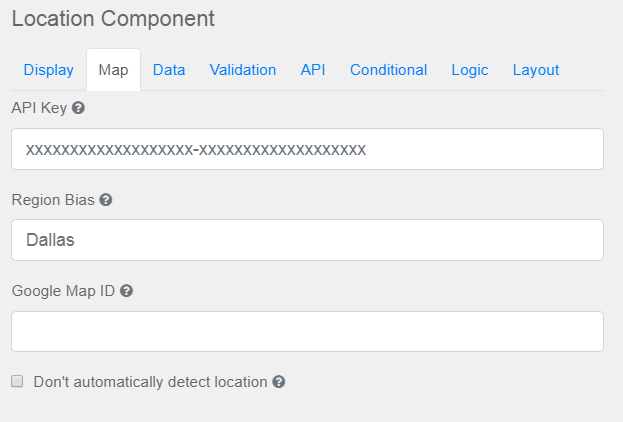The height and width of the screenshot is (422, 623).
Task: Click help icon next to detect location option
Action: (279, 382)
